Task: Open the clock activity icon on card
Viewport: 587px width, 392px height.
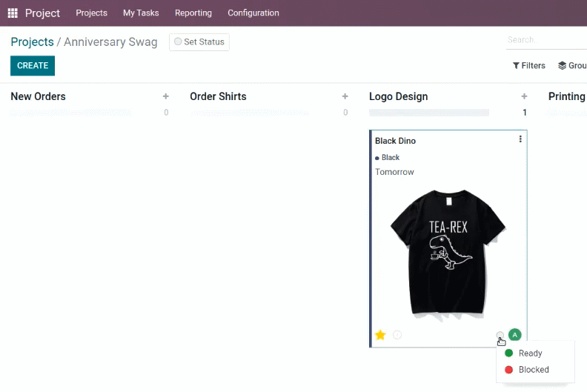Action: click(397, 335)
